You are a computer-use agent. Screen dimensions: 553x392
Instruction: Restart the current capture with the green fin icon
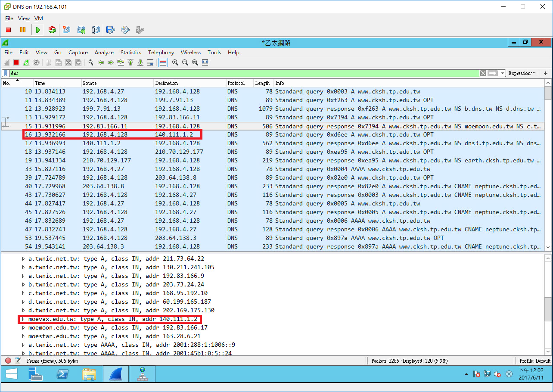click(26, 62)
